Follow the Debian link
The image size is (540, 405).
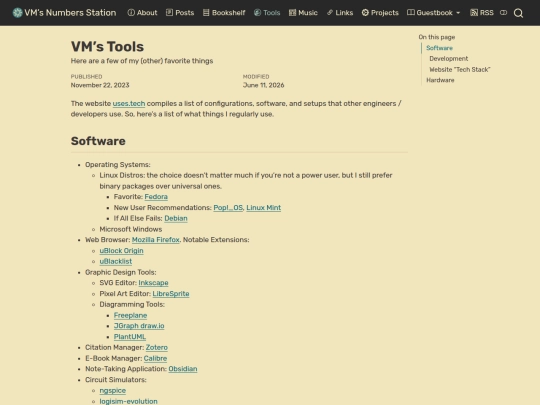pyautogui.click(x=176, y=218)
